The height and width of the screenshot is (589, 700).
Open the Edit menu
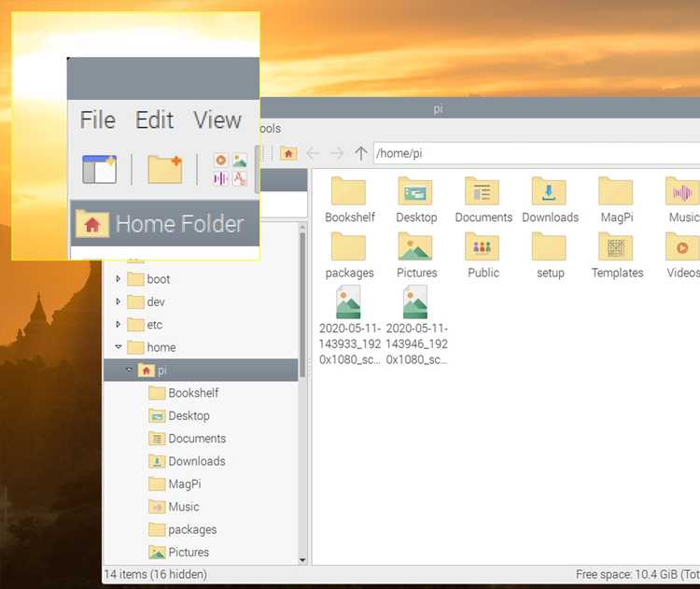coord(154,120)
